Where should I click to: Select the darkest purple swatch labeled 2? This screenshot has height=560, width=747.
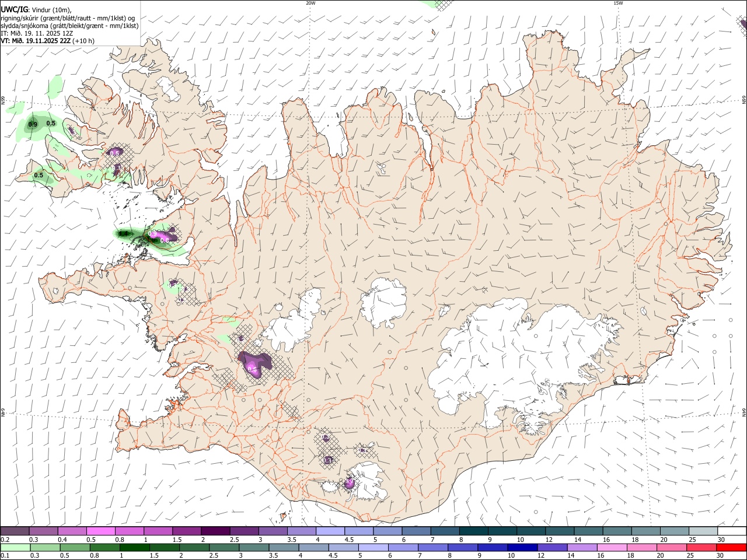[x=215, y=531]
